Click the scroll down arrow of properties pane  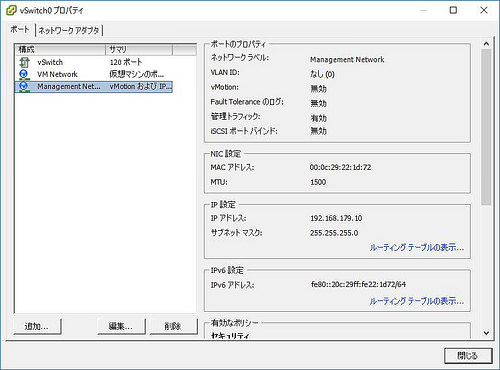[x=486, y=333]
